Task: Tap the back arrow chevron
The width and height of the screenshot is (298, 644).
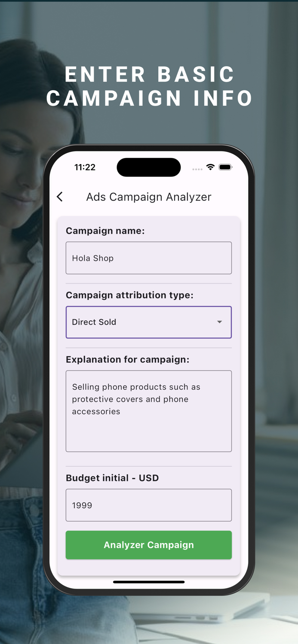Action: pos(60,197)
